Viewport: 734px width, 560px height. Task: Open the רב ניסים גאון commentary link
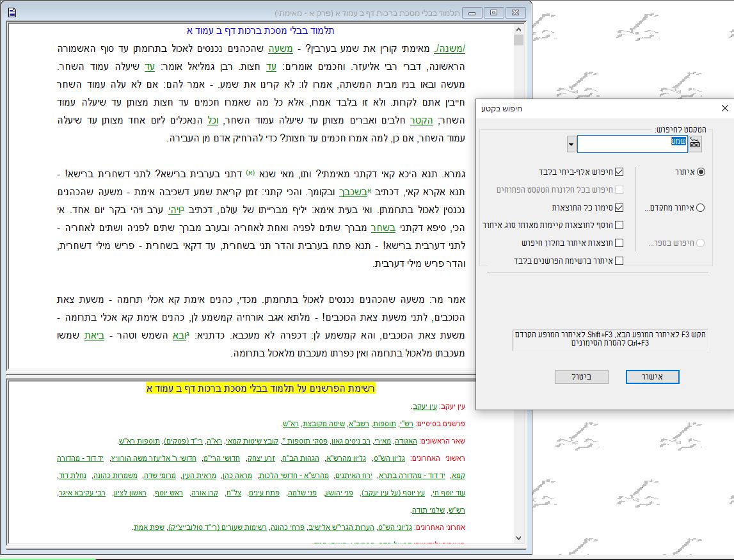pos(350,441)
